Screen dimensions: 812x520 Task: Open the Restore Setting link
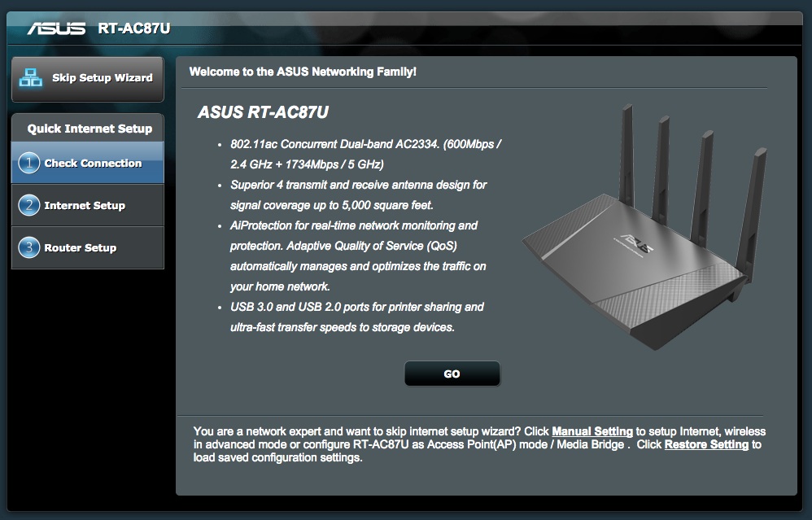[x=706, y=444]
